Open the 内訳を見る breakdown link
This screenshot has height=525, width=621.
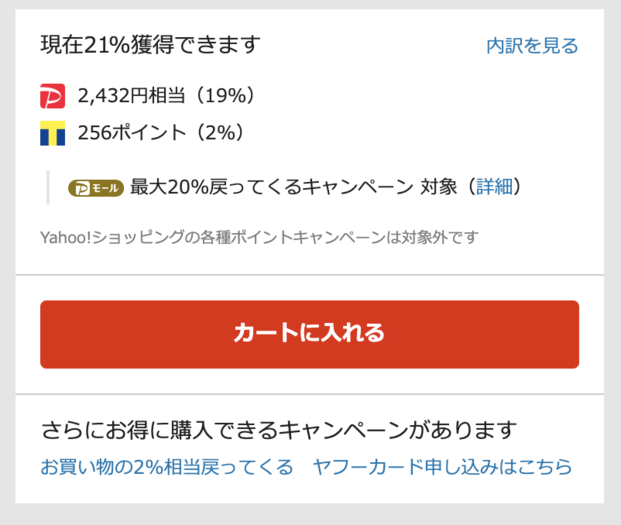(x=532, y=46)
